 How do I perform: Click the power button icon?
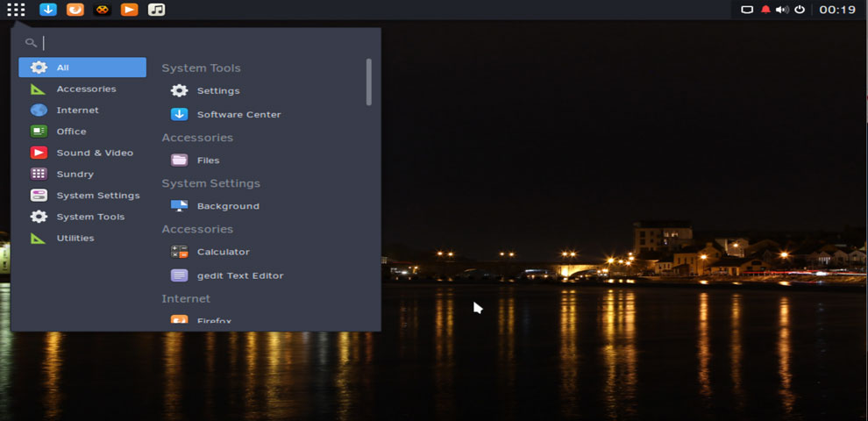tap(800, 10)
